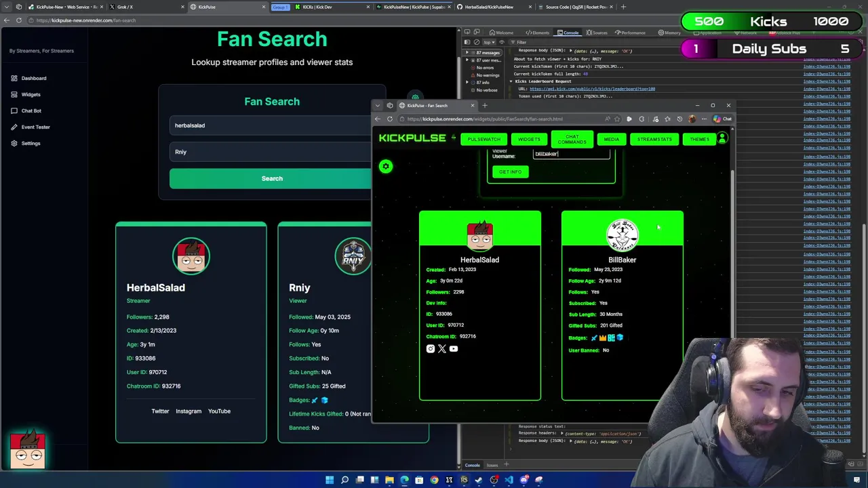Click the GET INFO button

coord(511,171)
